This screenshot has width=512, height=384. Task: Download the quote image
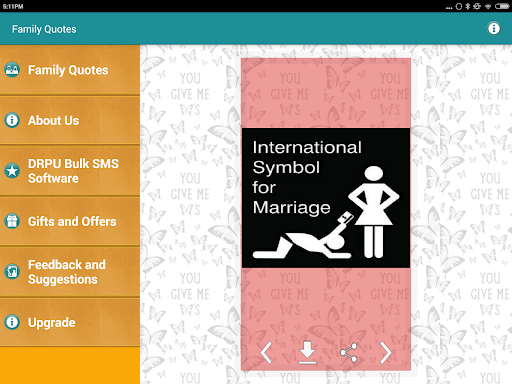tap(307, 352)
